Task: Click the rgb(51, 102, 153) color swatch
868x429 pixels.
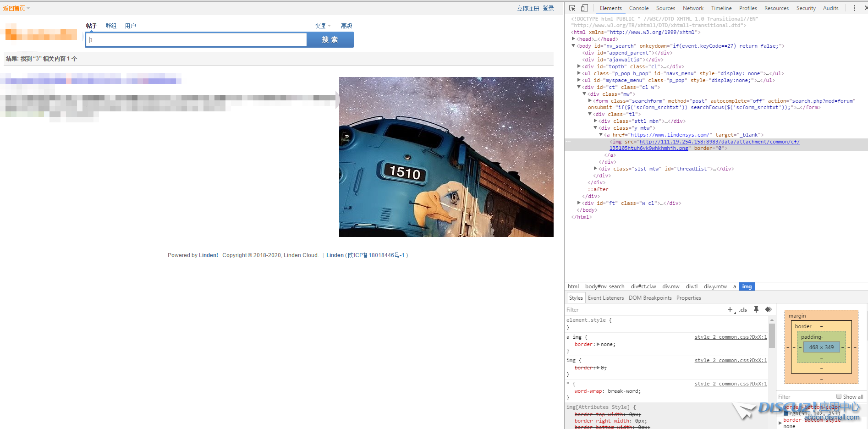Action: [786, 413]
